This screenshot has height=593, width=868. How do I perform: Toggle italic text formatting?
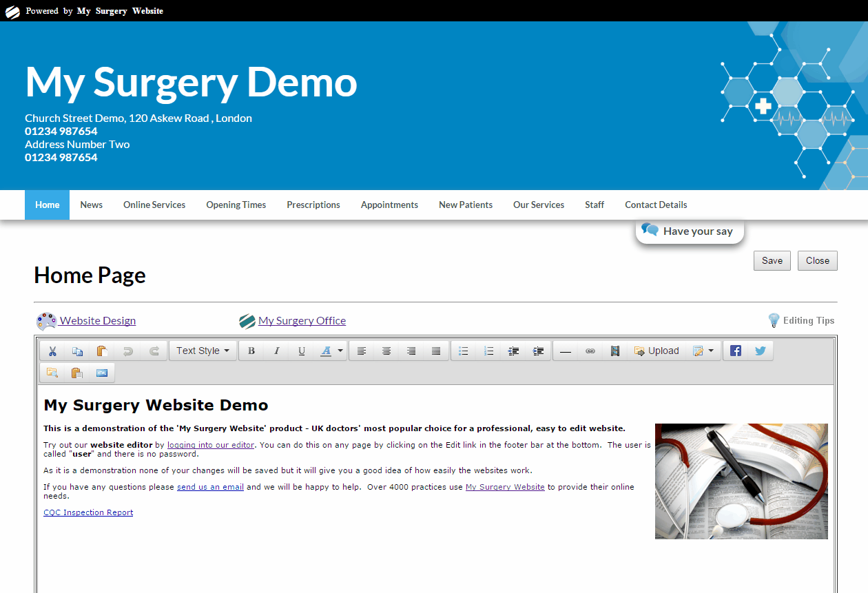tap(276, 351)
